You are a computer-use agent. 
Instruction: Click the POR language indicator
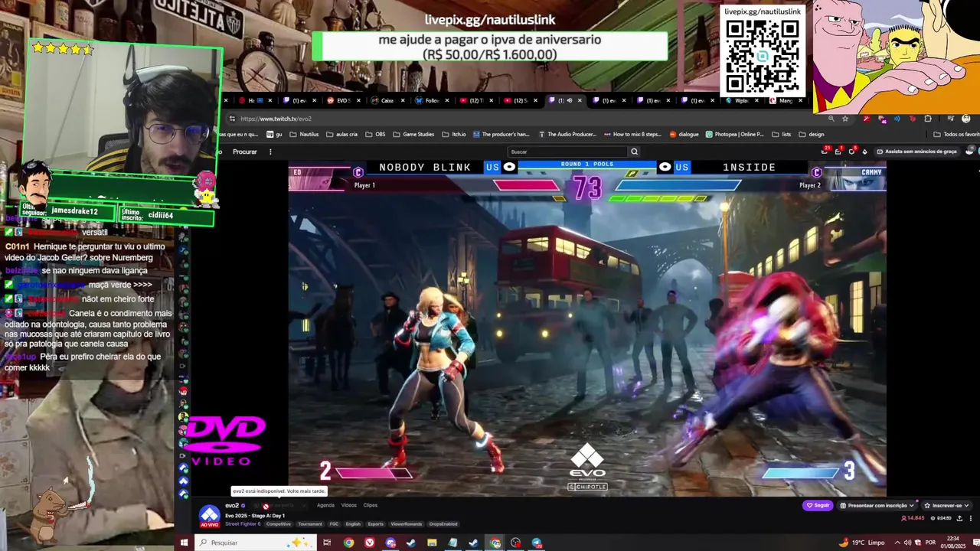pyautogui.click(x=930, y=543)
